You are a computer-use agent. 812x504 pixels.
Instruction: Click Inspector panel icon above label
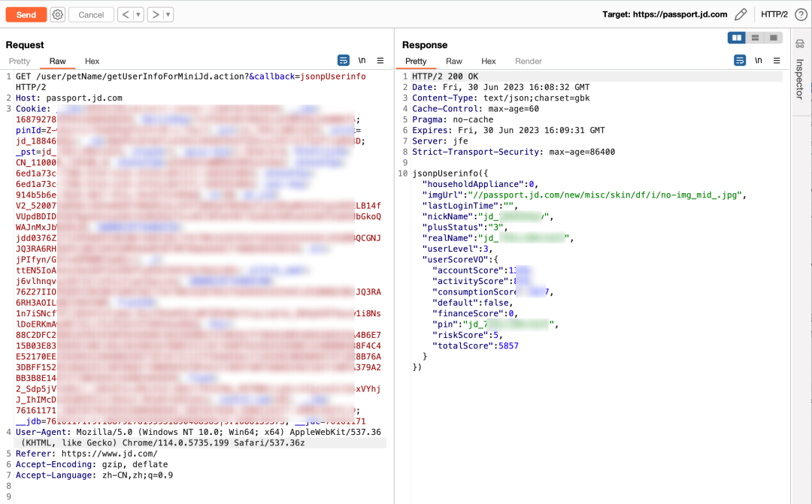[x=800, y=44]
